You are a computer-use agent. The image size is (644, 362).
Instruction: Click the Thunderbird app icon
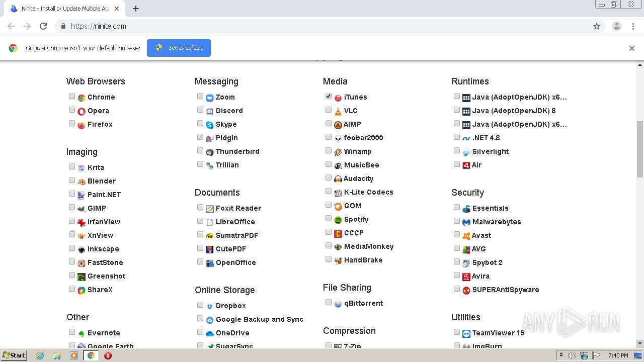[x=210, y=152]
